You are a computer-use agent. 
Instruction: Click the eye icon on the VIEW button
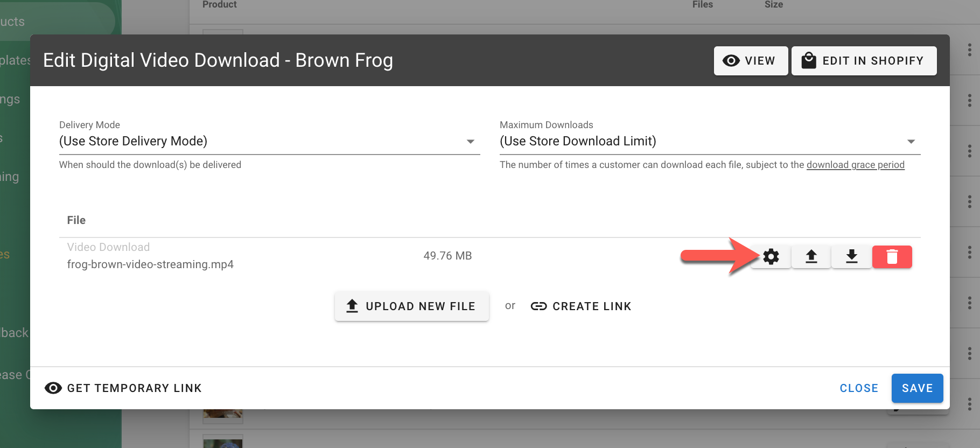[731, 61]
